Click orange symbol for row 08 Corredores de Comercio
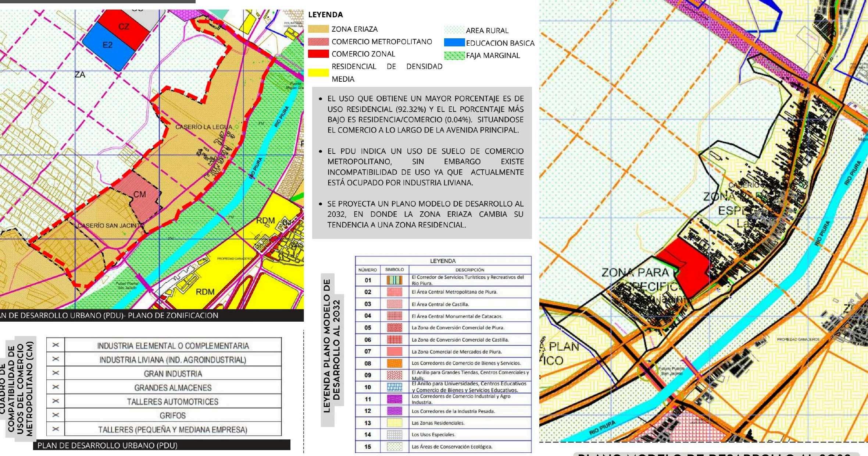This screenshot has height=456, width=868. point(394,363)
